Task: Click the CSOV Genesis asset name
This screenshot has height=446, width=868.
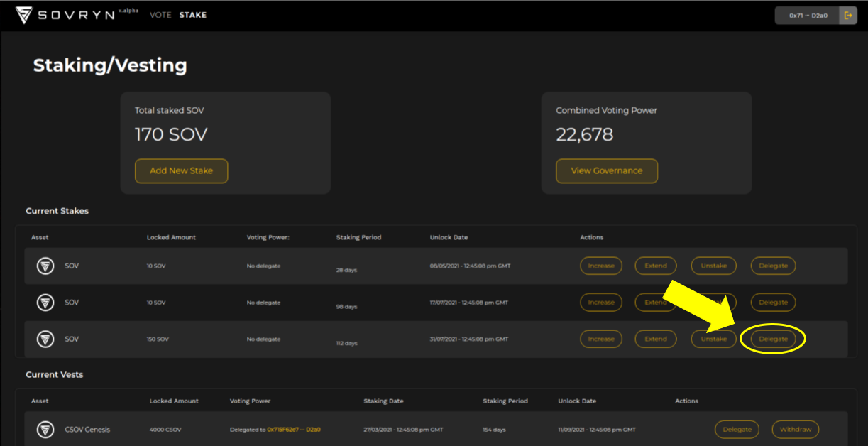Action: [x=87, y=430]
